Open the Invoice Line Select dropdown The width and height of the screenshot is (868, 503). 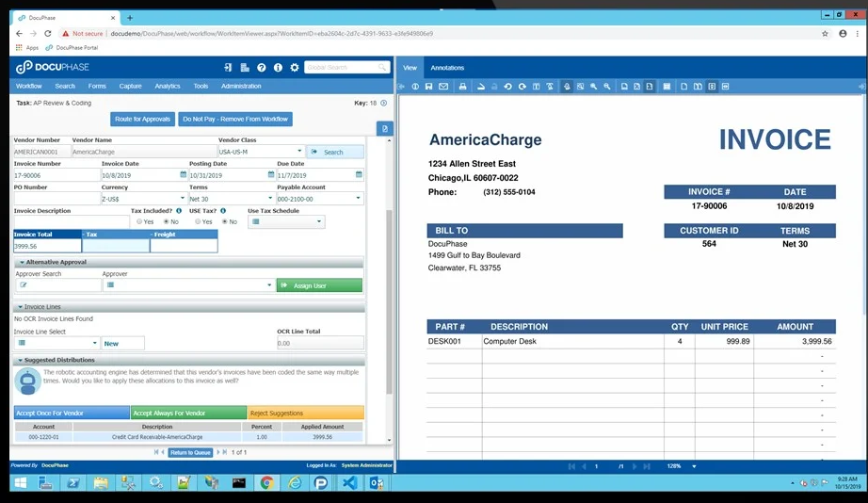tap(95, 343)
